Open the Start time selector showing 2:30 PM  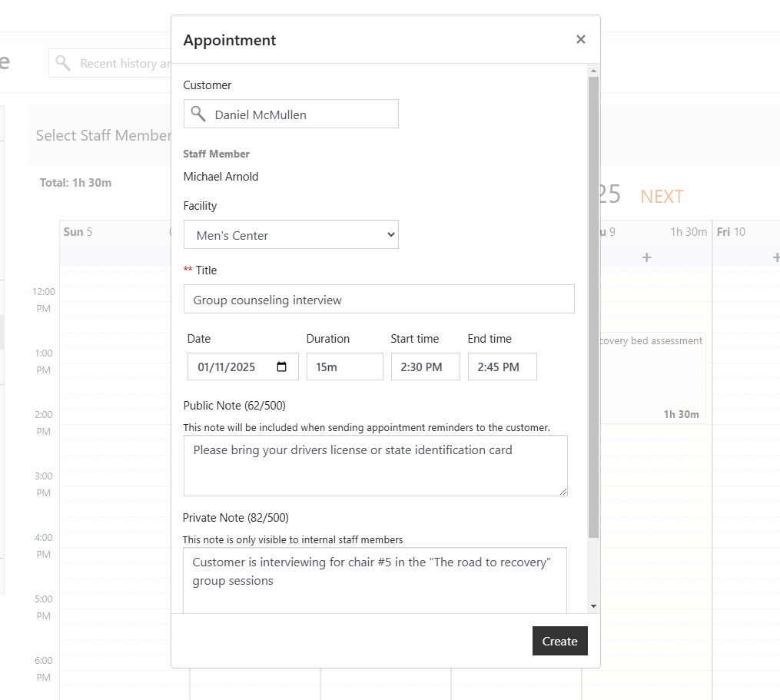pos(425,367)
